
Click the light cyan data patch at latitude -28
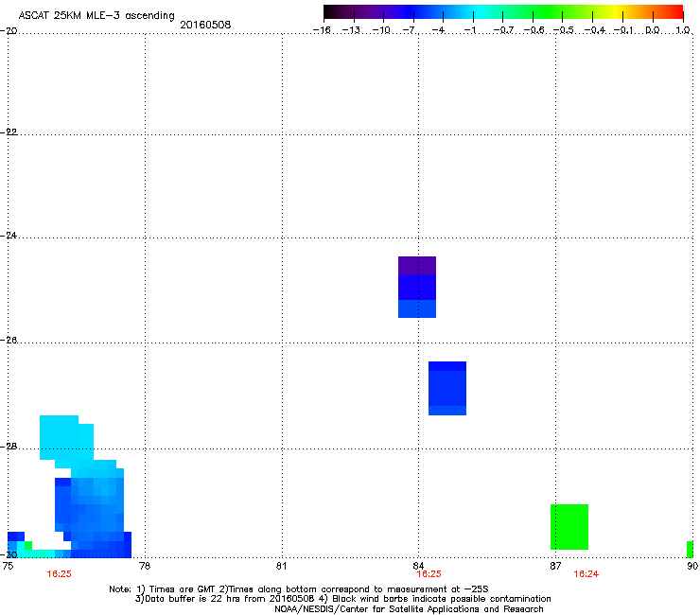tap(66, 438)
